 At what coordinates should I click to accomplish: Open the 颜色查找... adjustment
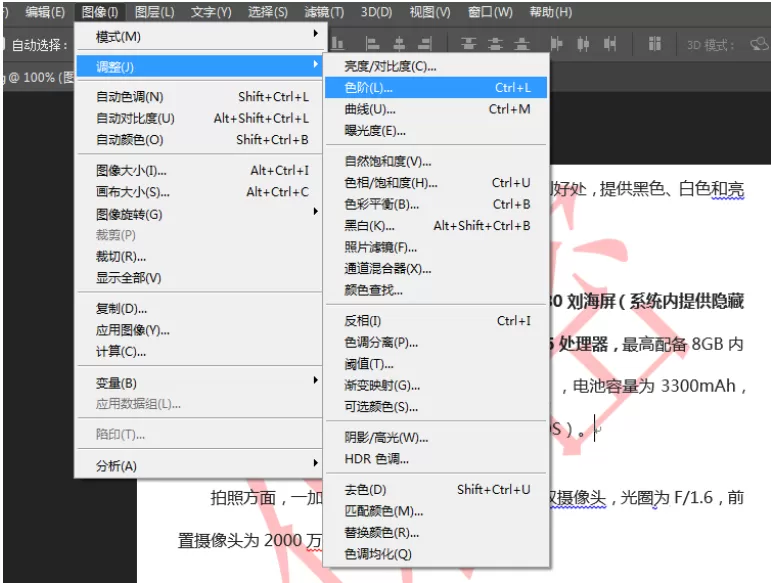pyautogui.click(x=436, y=291)
